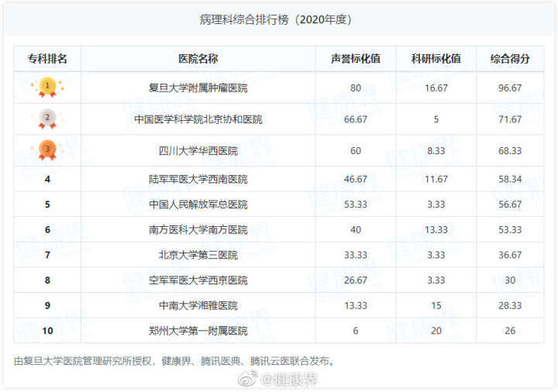558x392 pixels.
Task: Select 陆军军医大学西南医院 hospital name
Action: point(198,179)
